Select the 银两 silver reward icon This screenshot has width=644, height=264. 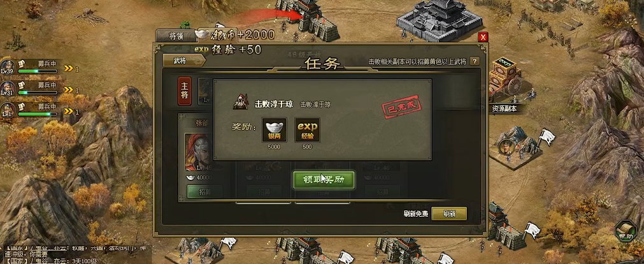point(274,130)
